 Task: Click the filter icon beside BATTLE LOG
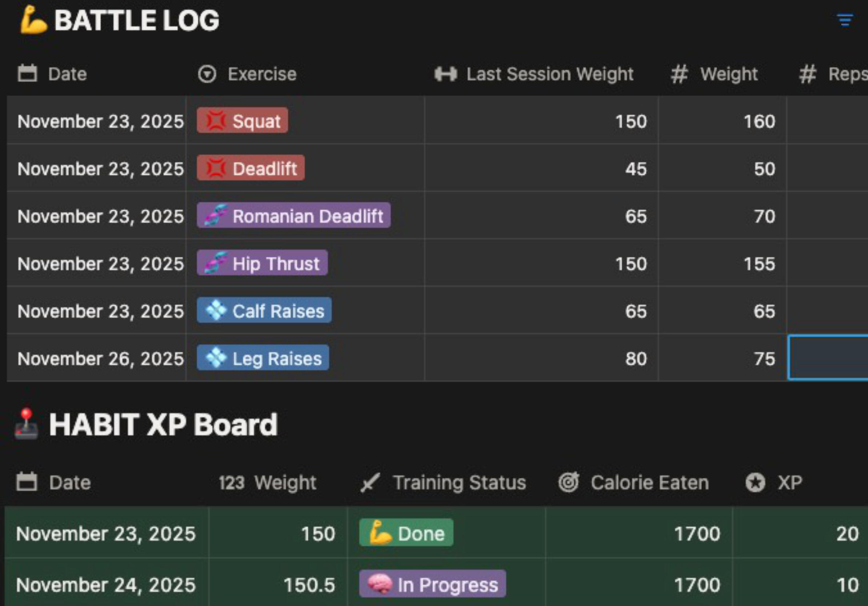click(845, 20)
